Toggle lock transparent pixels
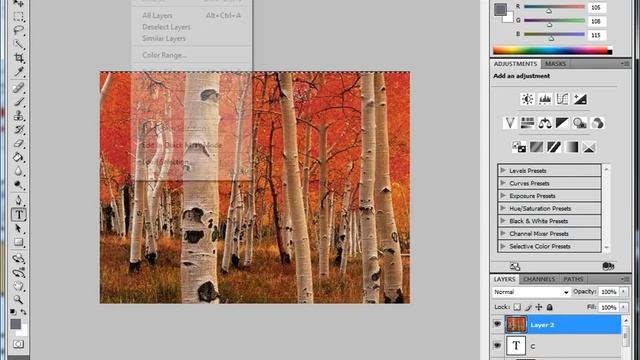640x360 pixels. click(517, 307)
